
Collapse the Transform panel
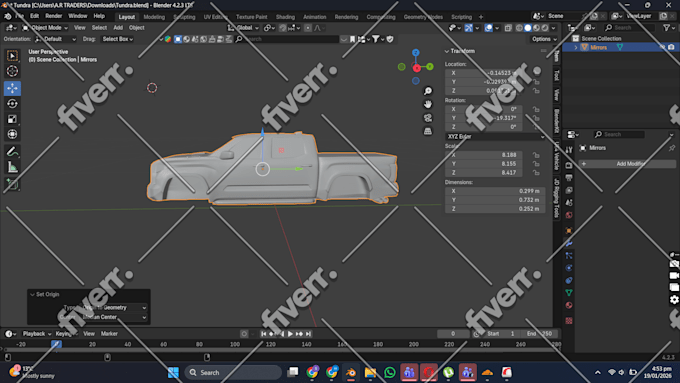coord(447,51)
